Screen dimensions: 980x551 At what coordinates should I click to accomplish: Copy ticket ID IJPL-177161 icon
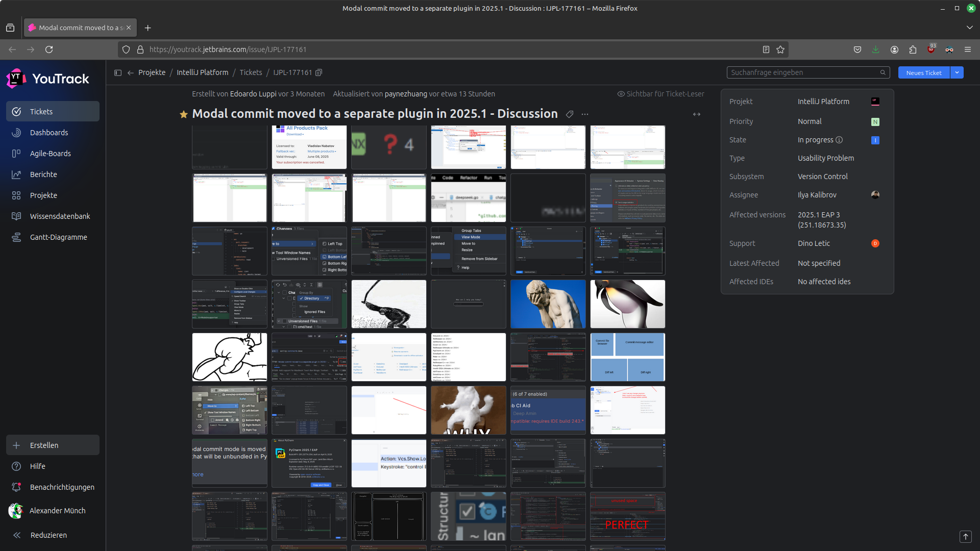point(319,72)
